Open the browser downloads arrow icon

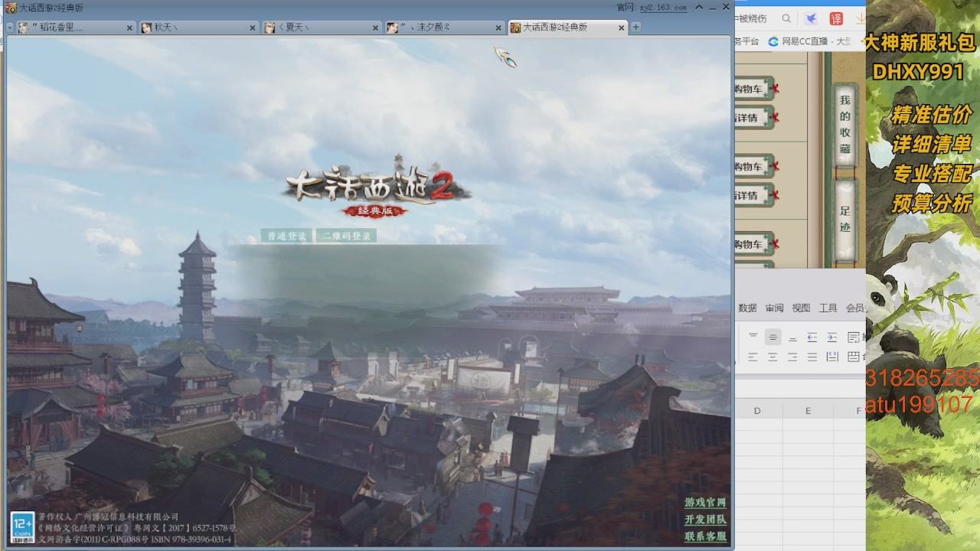(860, 18)
